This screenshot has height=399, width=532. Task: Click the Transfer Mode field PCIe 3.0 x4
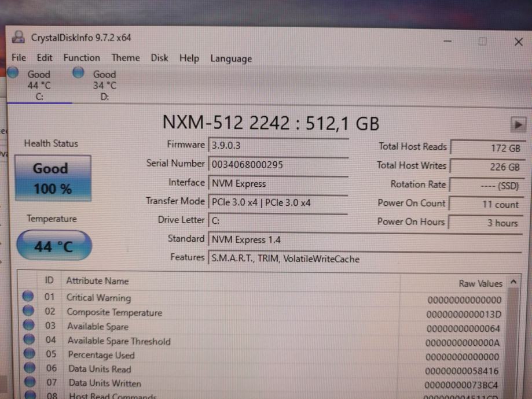pyautogui.click(x=278, y=202)
